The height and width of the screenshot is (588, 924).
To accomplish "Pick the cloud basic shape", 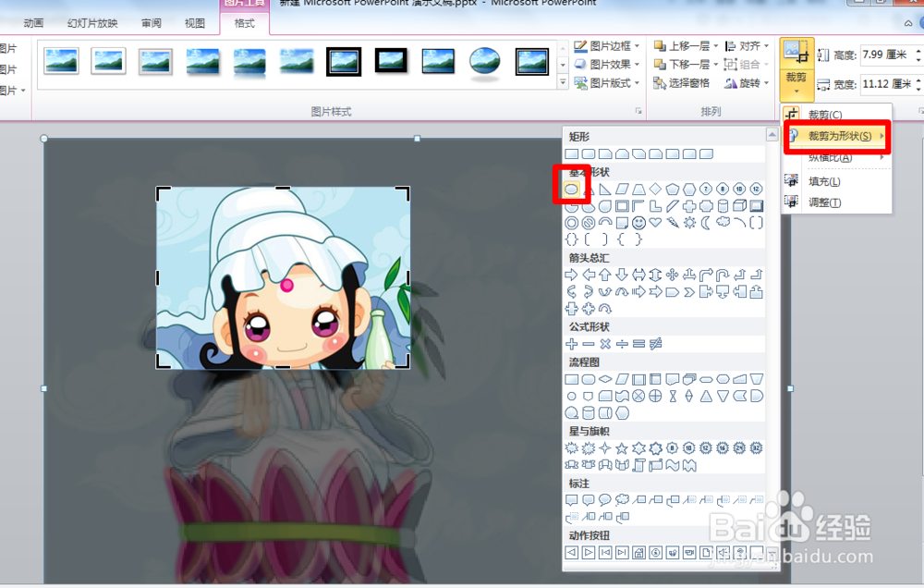I will point(723,223).
